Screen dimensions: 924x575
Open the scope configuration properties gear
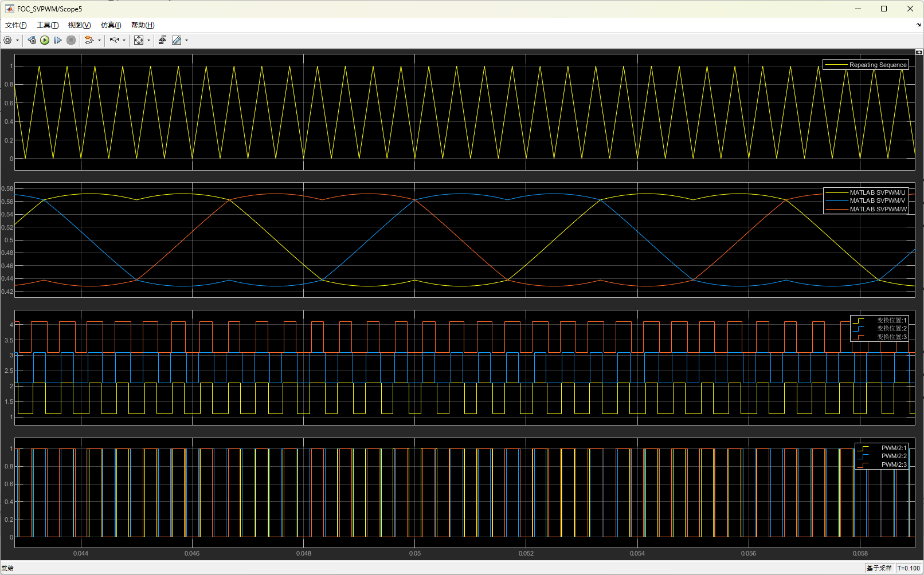[7, 40]
